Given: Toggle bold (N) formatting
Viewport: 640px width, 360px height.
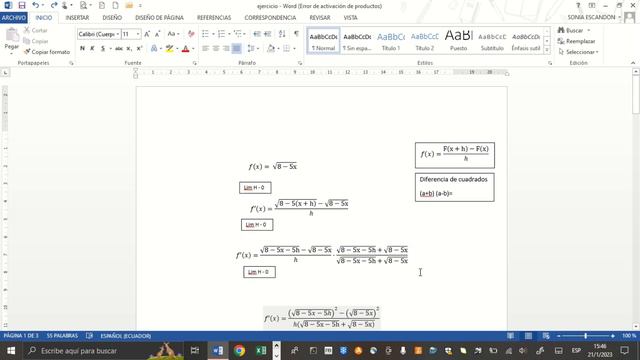Looking at the screenshot, I should tap(82, 49).
